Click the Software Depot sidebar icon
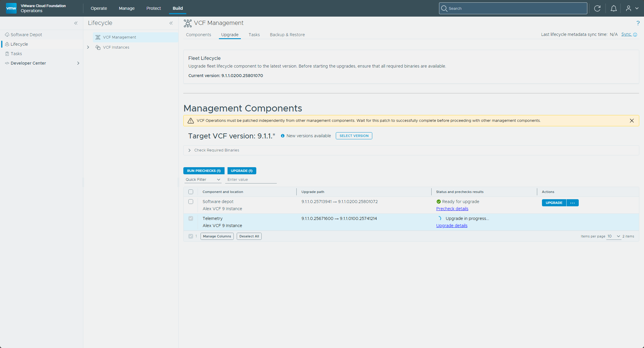The width and height of the screenshot is (644, 348). (x=7, y=35)
